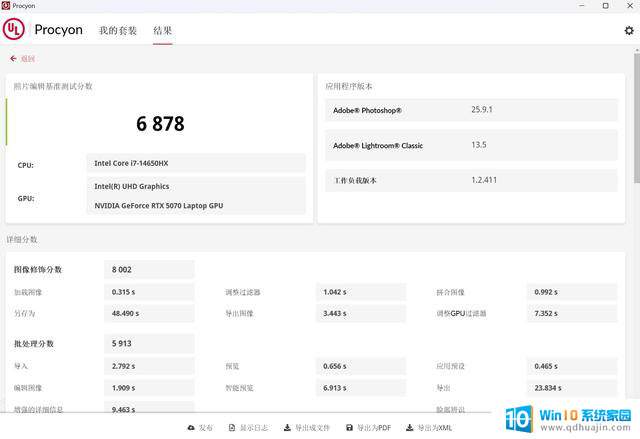The width and height of the screenshot is (640, 439).
Task: Minimize the Procyon window
Action: tap(582, 6)
